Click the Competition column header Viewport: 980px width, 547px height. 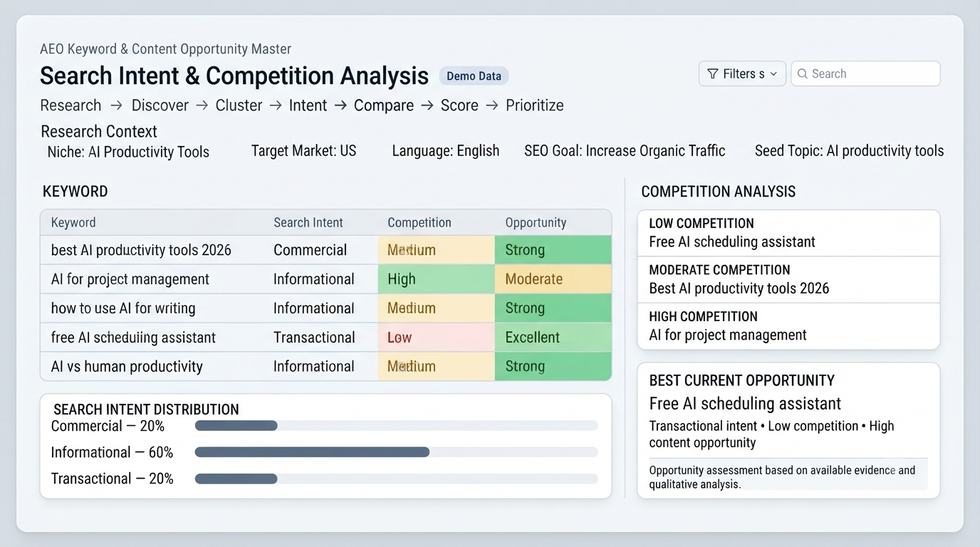[419, 222]
